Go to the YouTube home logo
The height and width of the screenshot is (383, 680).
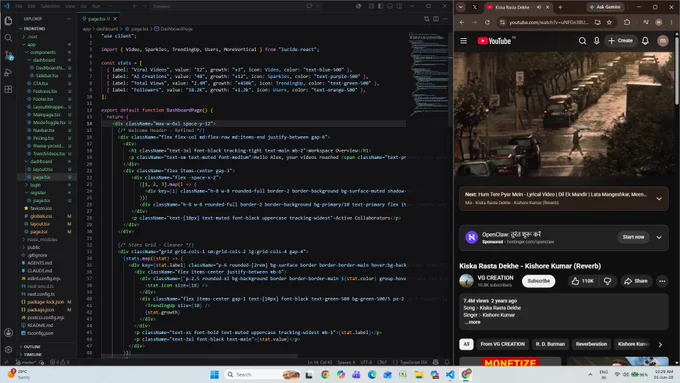point(494,41)
